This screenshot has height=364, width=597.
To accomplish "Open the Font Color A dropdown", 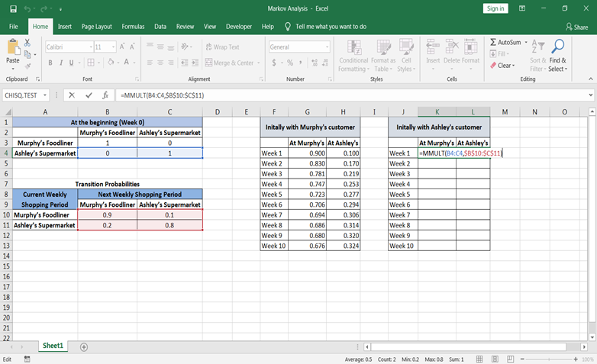I will pos(134,63).
